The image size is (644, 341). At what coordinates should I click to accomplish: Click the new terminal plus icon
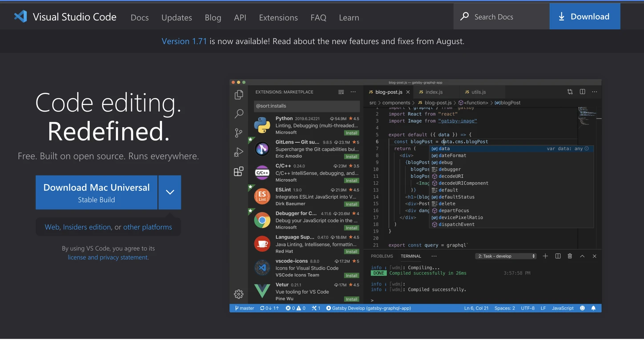[545, 256]
